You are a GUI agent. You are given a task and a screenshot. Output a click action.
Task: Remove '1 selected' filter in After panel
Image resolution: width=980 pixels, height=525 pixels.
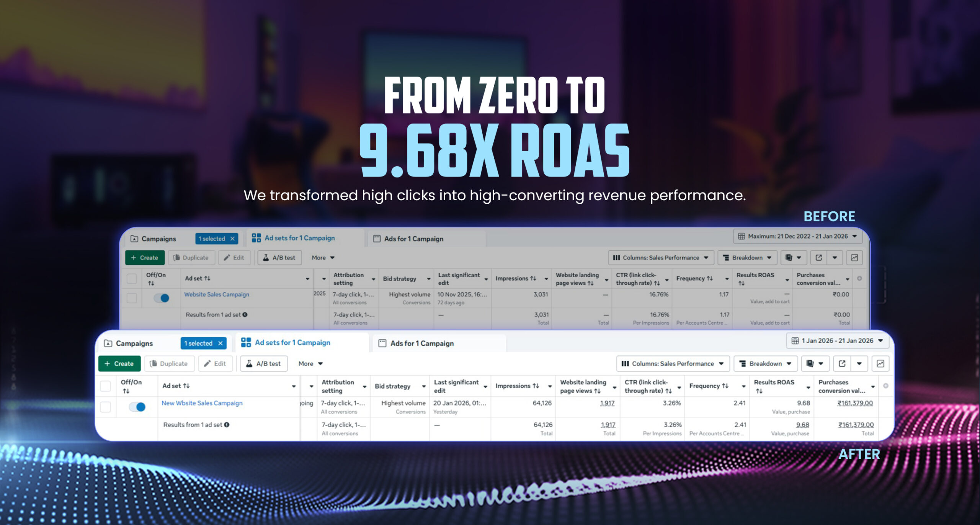(x=220, y=343)
